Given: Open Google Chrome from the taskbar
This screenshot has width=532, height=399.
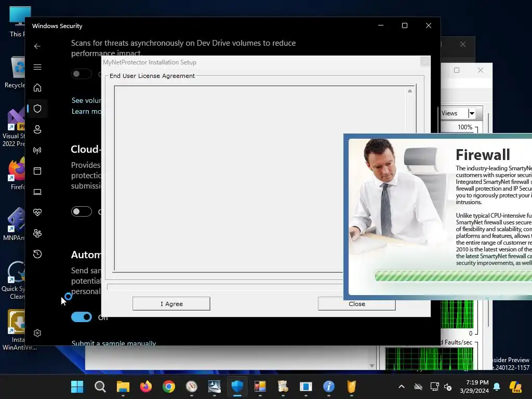Looking at the screenshot, I should [169, 387].
